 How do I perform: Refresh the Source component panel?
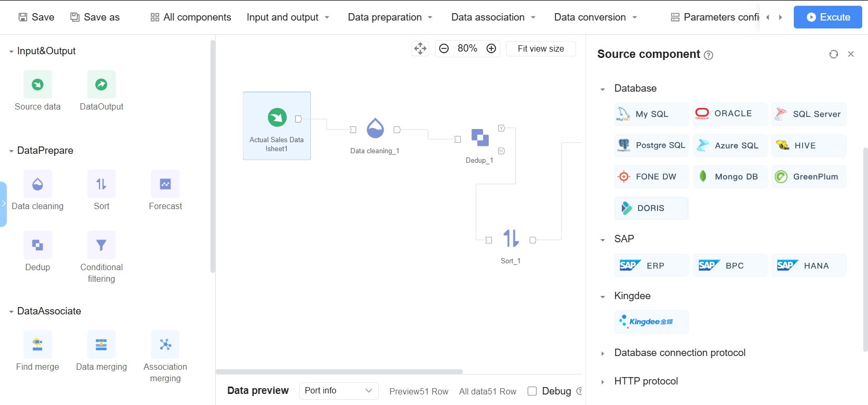(x=834, y=54)
